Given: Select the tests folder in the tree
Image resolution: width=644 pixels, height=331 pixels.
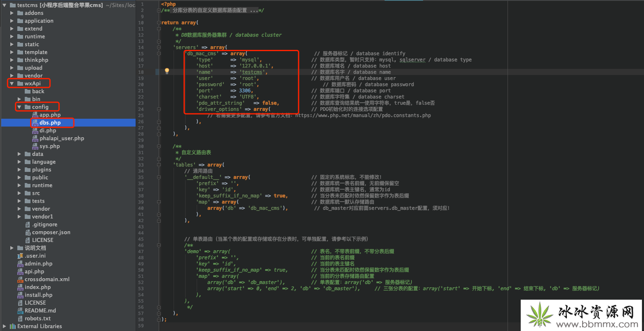Looking at the screenshot, I should coord(38,201).
